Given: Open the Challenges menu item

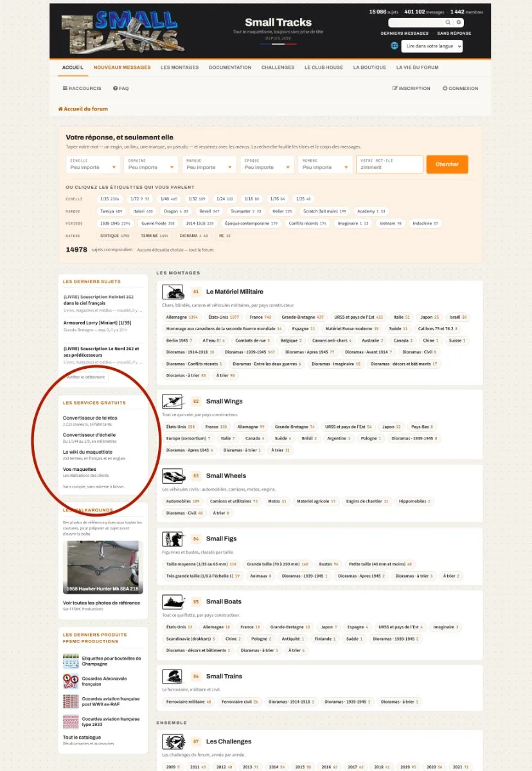Looking at the screenshot, I should [278, 67].
